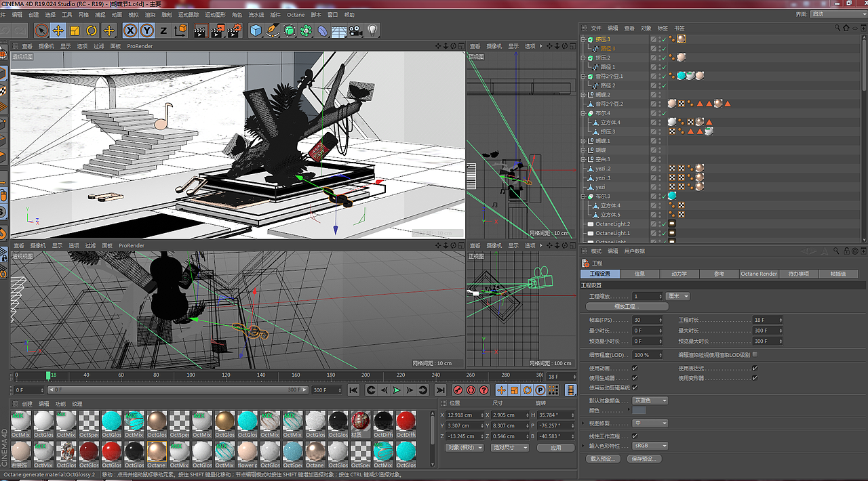Open the project scale unit dropdown
The width and height of the screenshot is (868, 481).
[x=677, y=296]
